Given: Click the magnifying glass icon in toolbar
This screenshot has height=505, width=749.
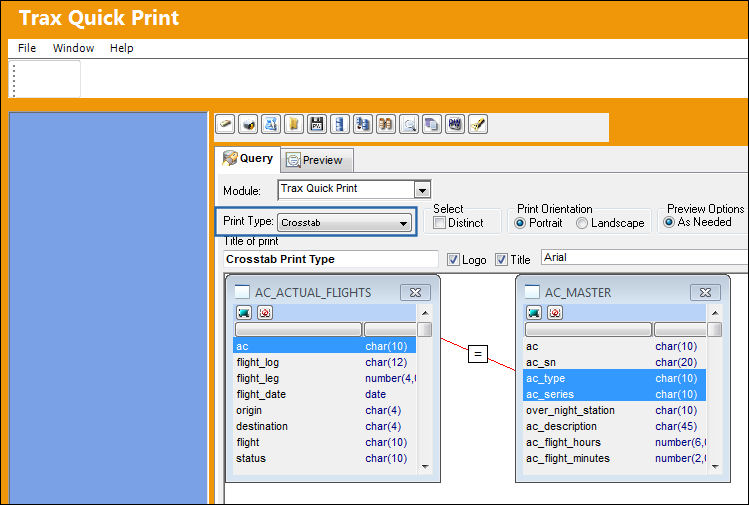Looking at the screenshot, I should point(408,124).
